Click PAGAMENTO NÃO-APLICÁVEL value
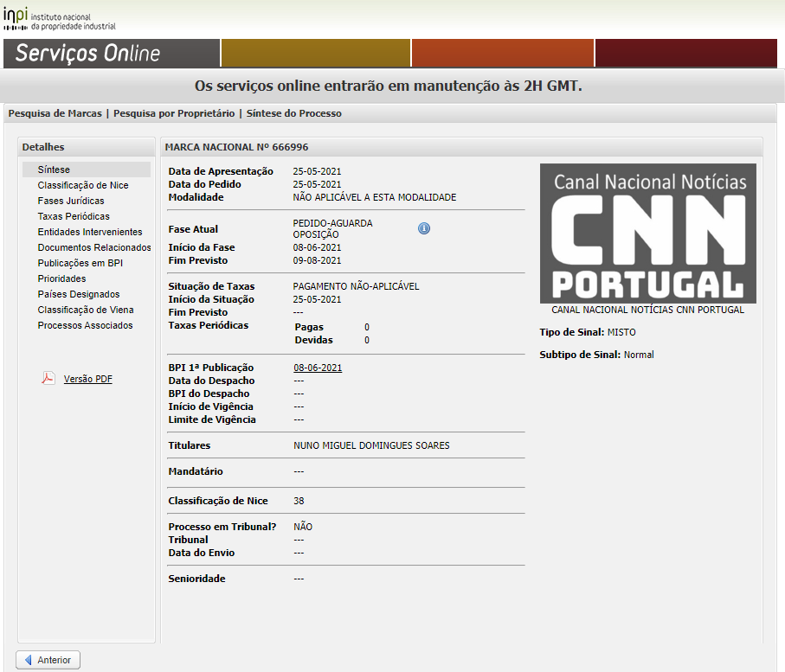Screen dimensions: 785x672 click(x=356, y=286)
